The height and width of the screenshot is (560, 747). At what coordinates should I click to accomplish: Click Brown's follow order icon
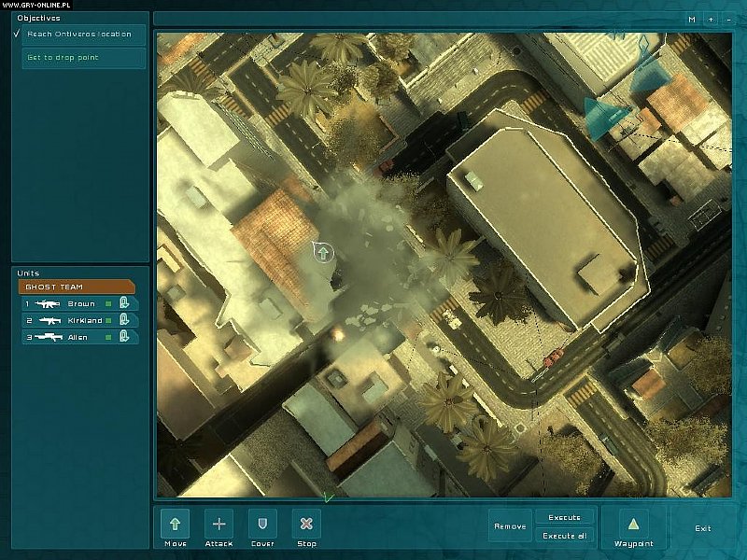click(123, 303)
